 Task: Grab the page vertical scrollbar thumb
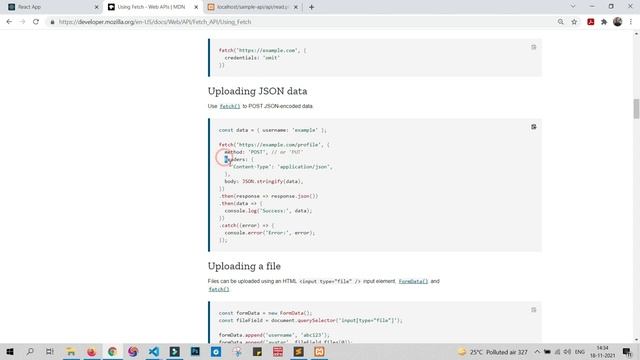click(636, 109)
